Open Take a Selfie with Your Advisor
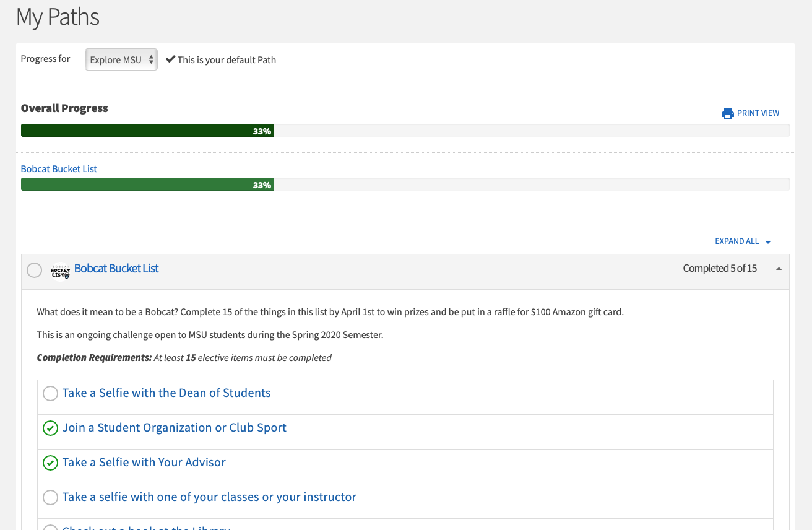The height and width of the screenshot is (530, 812). coord(144,462)
